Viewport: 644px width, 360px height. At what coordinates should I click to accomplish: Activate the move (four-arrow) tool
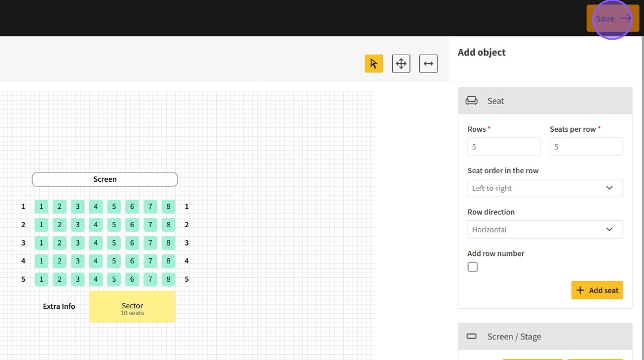pyautogui.click(x=401, y=64)
